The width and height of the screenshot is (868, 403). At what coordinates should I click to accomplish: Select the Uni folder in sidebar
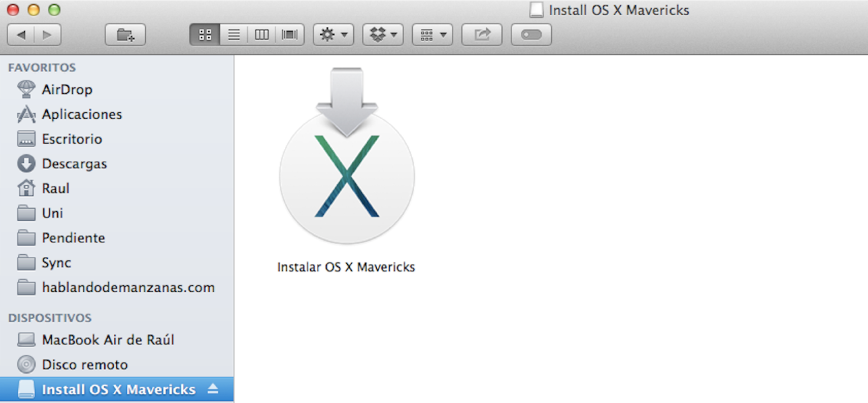click(x=117, y=213)
